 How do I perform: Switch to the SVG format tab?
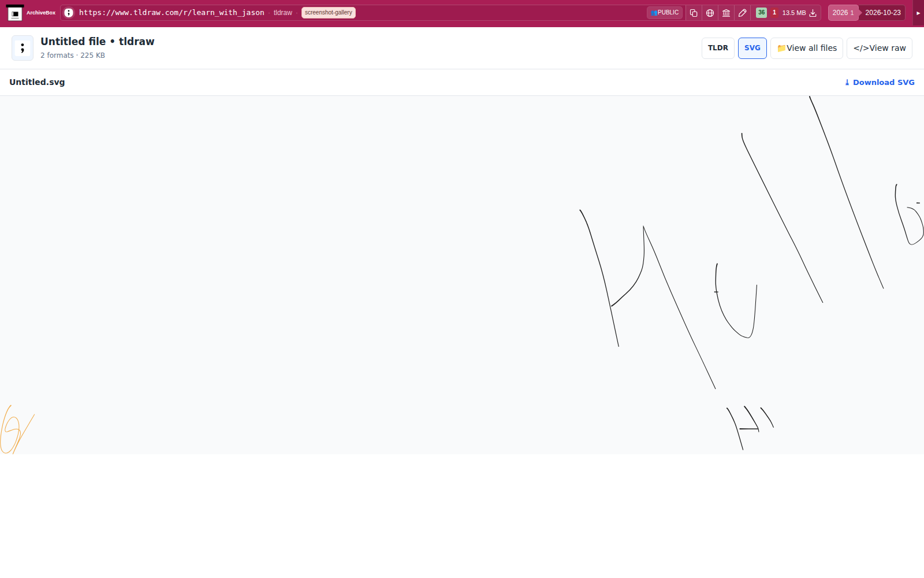tap(752, 48)
